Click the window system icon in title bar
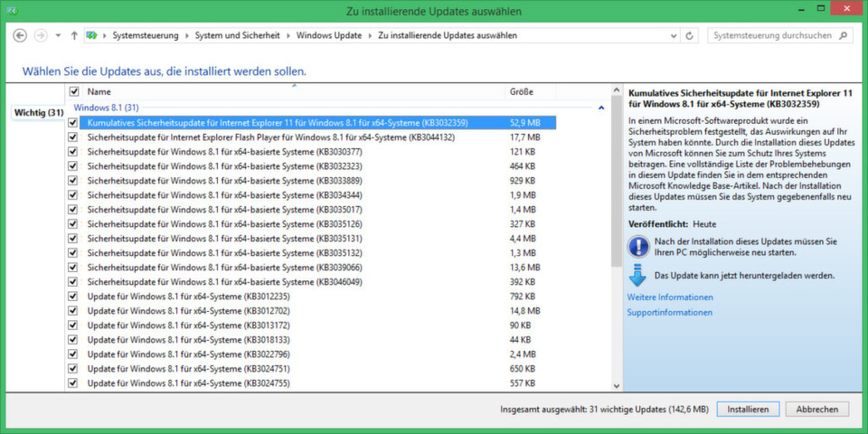Image resolution: width=868 pixels, height=434 pixels. pos(12,11)
